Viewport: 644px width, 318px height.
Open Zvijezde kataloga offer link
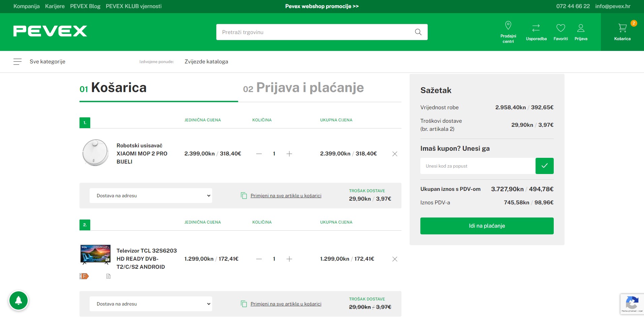(x=206, y=61)
